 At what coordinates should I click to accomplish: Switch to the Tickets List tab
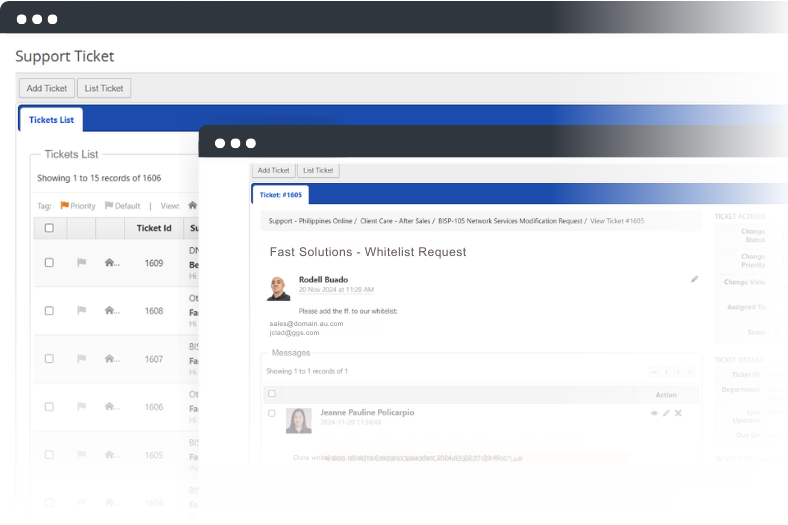tap(51, 120)
